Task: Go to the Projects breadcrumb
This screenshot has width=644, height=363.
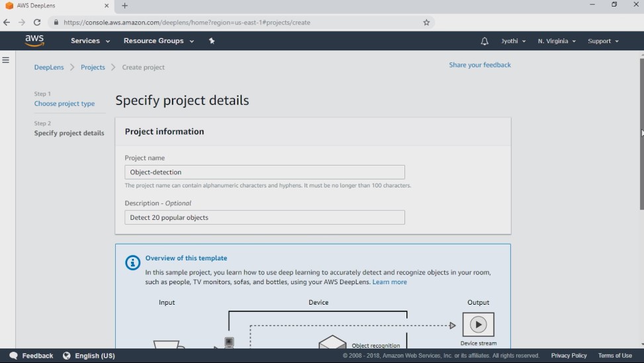Action: point(93,67)
